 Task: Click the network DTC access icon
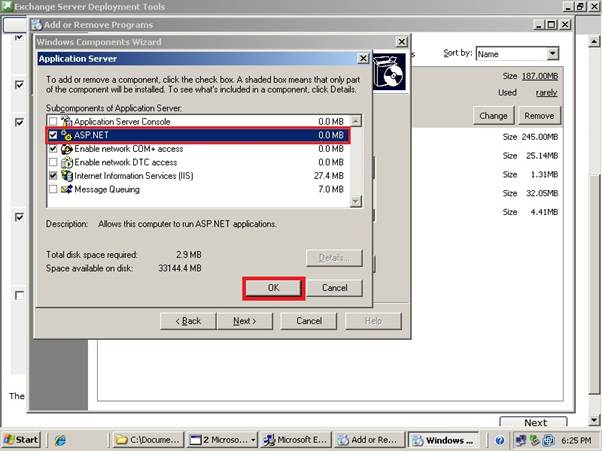click(66, 162)
